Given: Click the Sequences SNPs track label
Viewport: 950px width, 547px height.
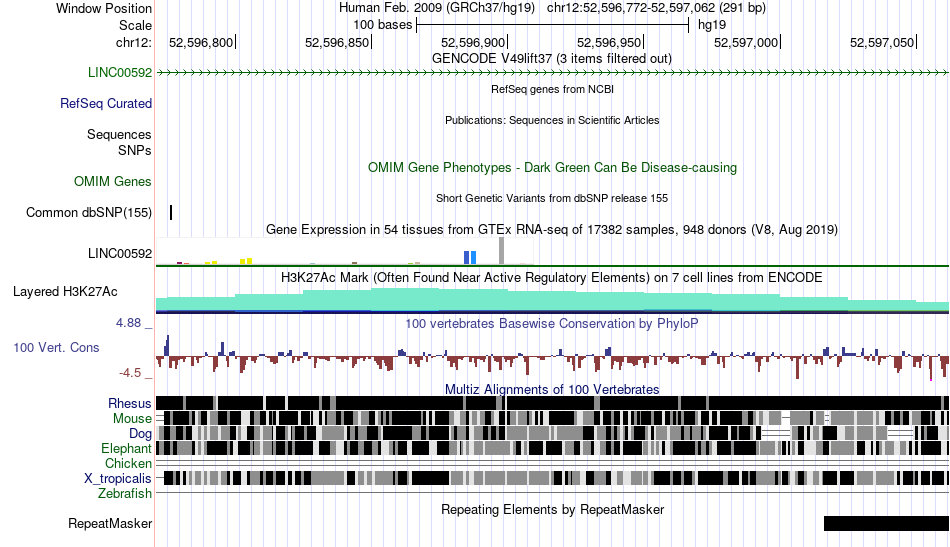Looking at the screenshot, I should [119, 142].
